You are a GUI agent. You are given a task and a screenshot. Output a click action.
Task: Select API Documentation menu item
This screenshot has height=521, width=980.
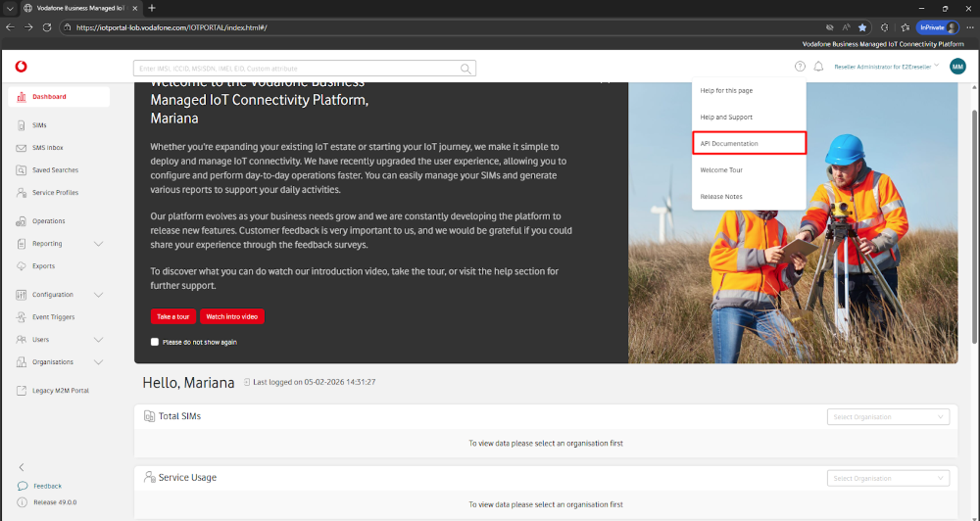point(749,144)
